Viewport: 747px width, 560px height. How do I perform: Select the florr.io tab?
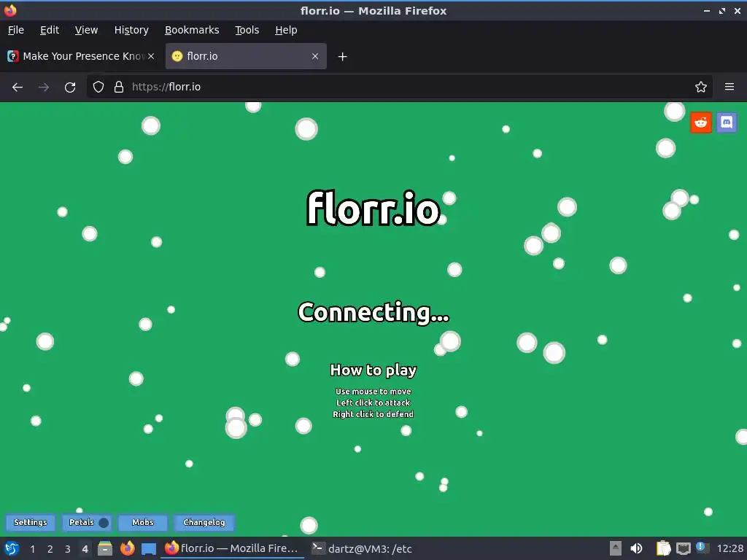pos(246,56)
